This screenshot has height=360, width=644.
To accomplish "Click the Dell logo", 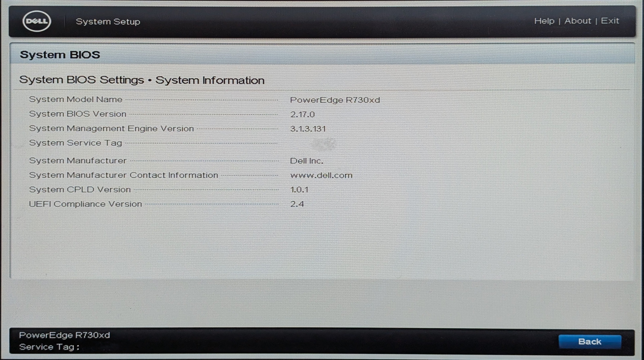I will (37, 21).
